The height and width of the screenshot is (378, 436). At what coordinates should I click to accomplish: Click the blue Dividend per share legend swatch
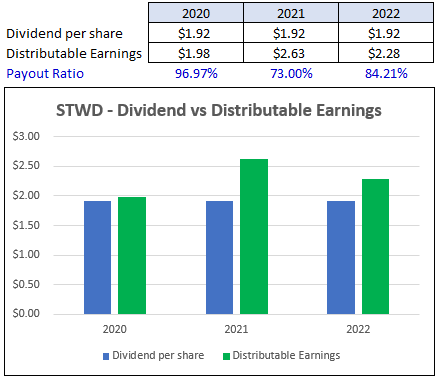106,356
